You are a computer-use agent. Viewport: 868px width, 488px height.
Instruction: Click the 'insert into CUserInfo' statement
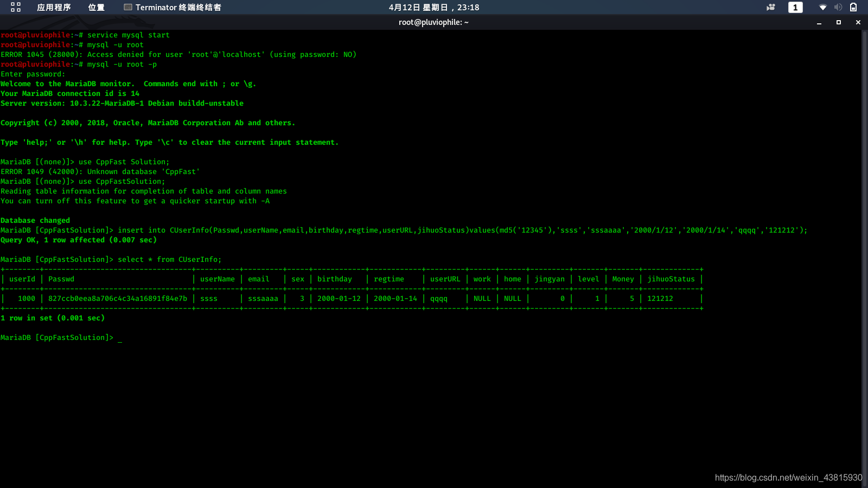(463, 230)
